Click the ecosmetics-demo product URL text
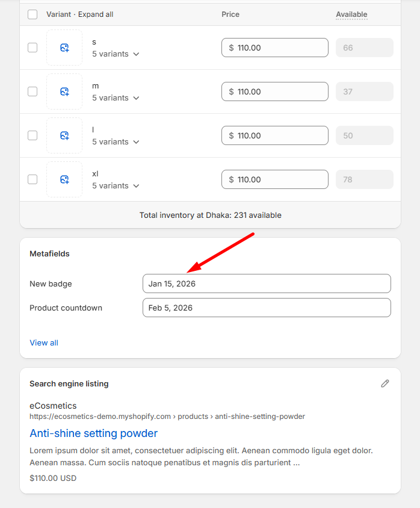This screenshot has width=420, height=508. point(167,417)
